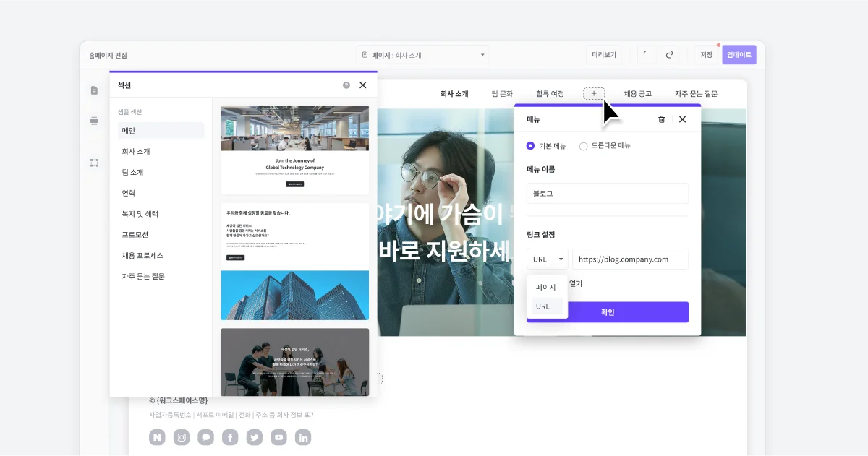This screenshot has height=456, width=868.
Task: Click the frame/selection icon in left sidebar
Action: click(x=94, y=163)
